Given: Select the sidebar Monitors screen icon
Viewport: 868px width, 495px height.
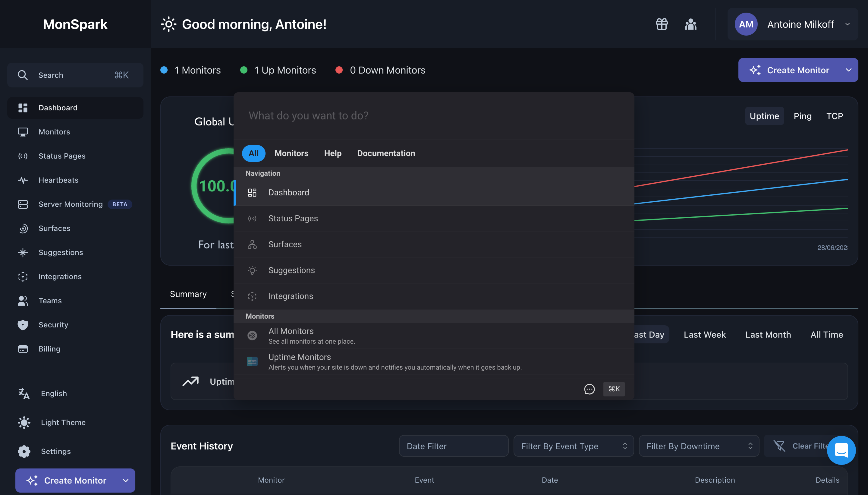Looking at the screenshot, I should tap(23, 132).
